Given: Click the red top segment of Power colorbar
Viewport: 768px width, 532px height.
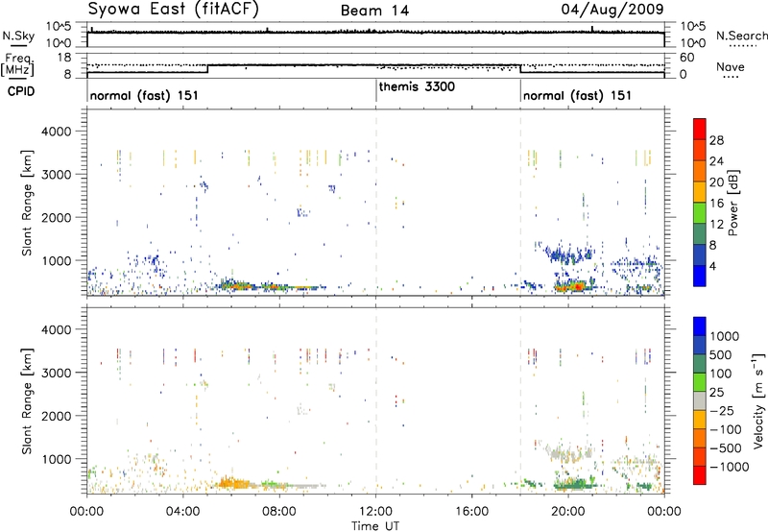Looking at the screenshot, I should point(700,129).
